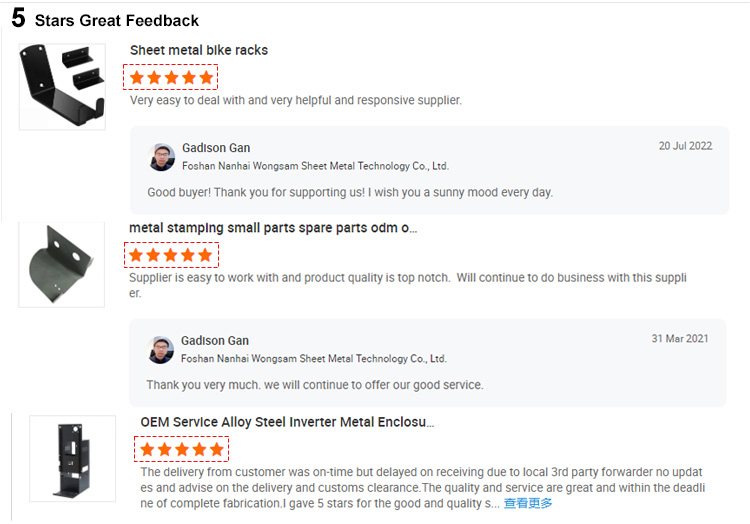750x524 pixels.
Task: Expand the truncated review with 查看更多
Action: (527, 503)
